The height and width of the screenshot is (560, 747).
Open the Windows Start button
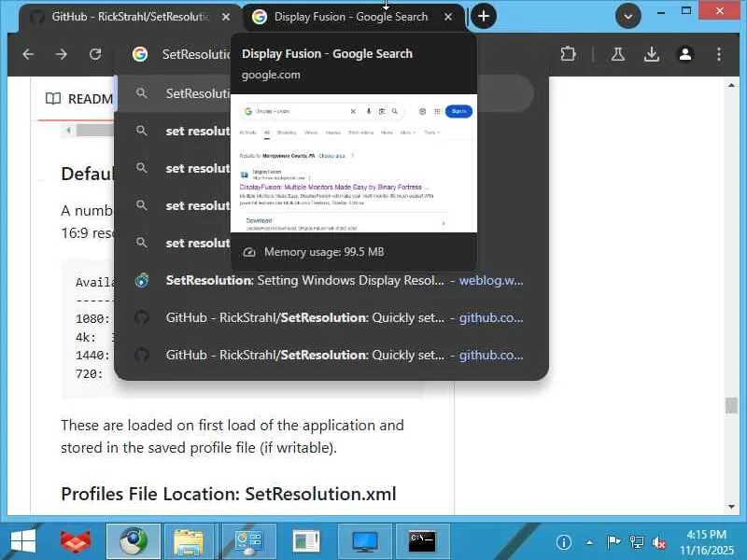pyautogui.click(x=22, y=541)
